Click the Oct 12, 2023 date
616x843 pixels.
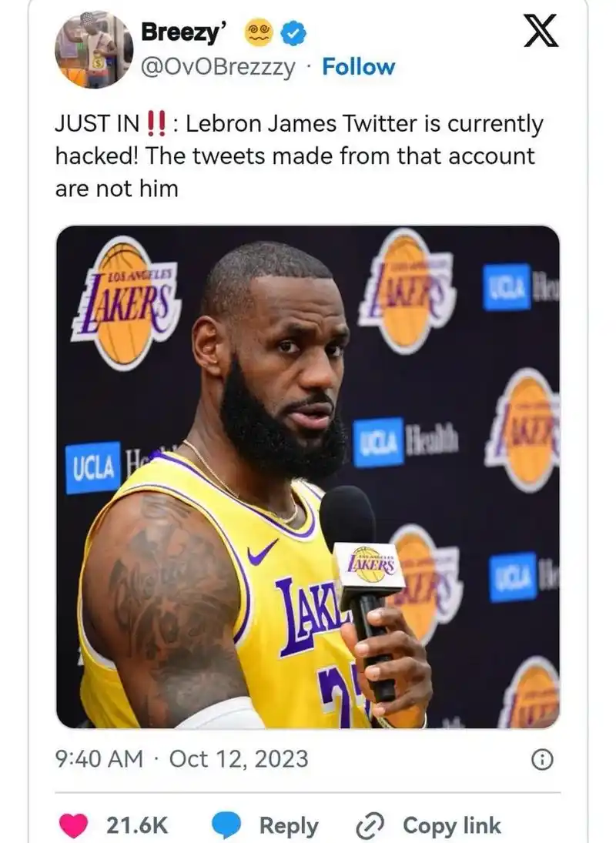[238, 760]
